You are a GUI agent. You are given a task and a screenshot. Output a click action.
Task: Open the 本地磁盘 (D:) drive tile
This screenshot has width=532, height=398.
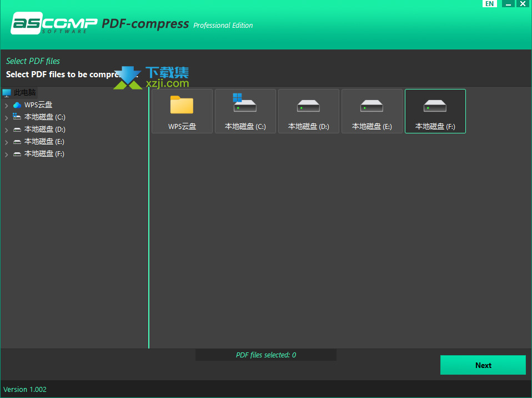point(309,111)
